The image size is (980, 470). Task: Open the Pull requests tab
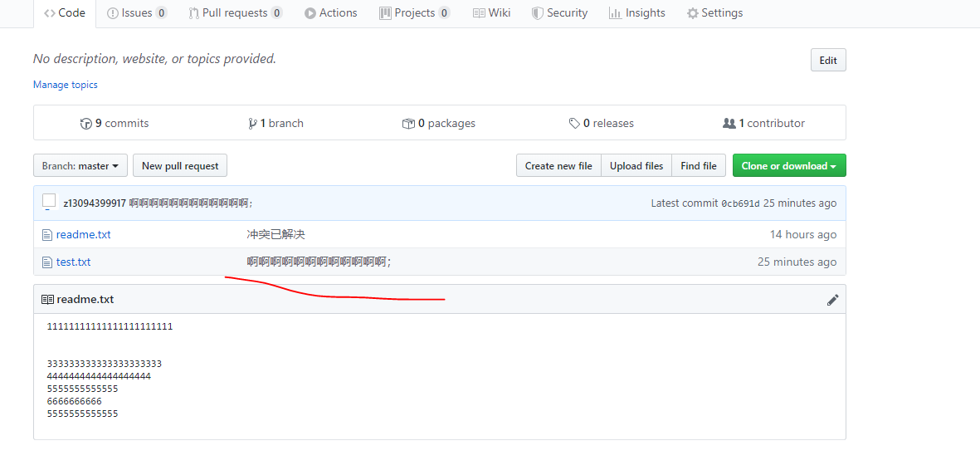(x=235, y=13)
